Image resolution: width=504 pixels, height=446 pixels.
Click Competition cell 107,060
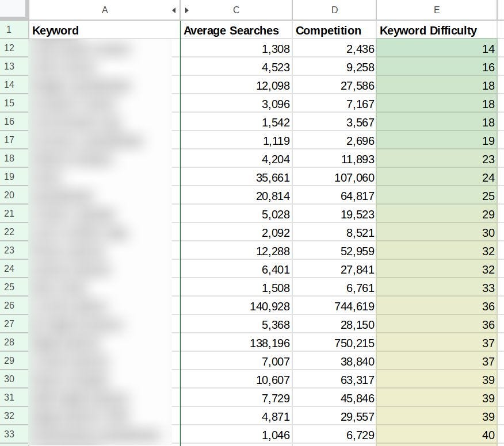(x=334, y=177)
